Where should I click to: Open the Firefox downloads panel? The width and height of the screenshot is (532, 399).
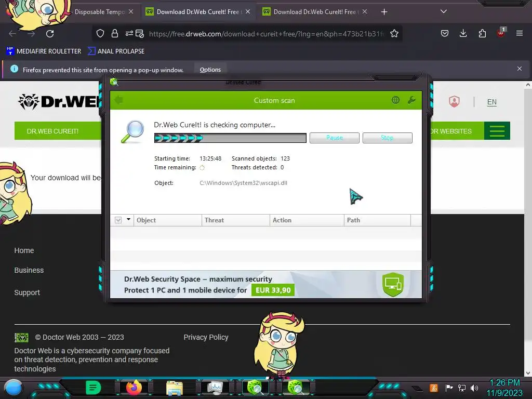pos(463,33)
